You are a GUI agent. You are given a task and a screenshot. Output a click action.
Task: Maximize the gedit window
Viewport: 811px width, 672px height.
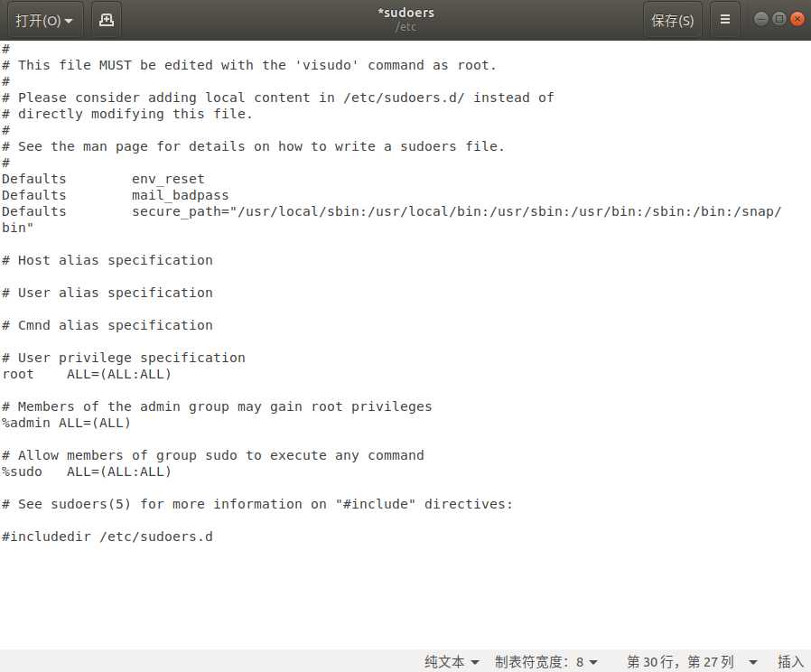[x=779, y=19]
